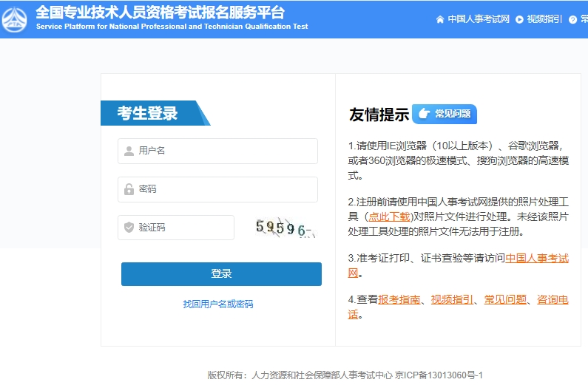Click the home icon beside 中国人事考试网
The image size is (588, 385).
pos(440,19)
